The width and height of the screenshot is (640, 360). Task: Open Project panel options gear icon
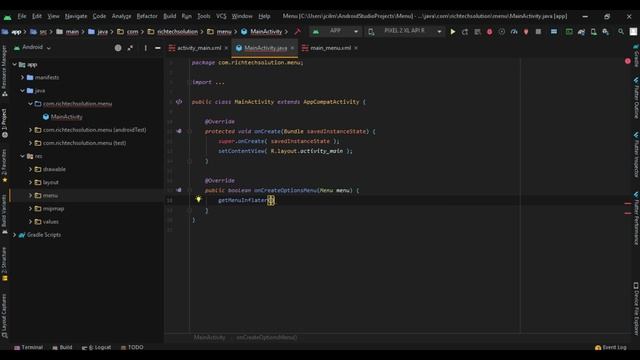[145, 48]
